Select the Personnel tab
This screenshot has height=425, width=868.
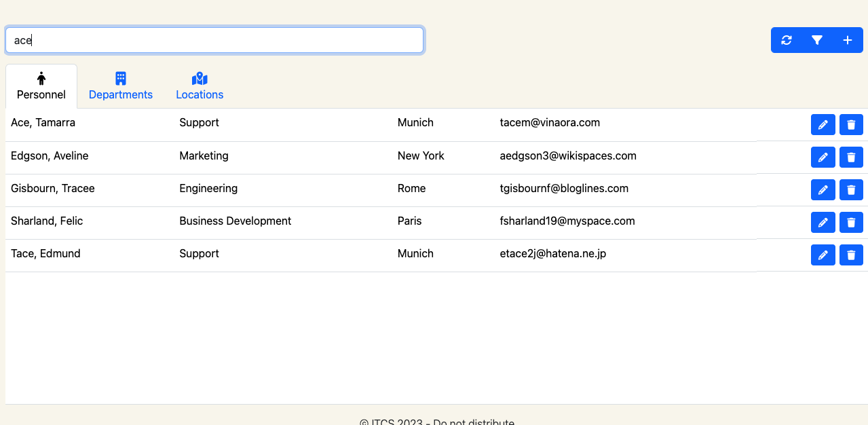pos(41,87)
